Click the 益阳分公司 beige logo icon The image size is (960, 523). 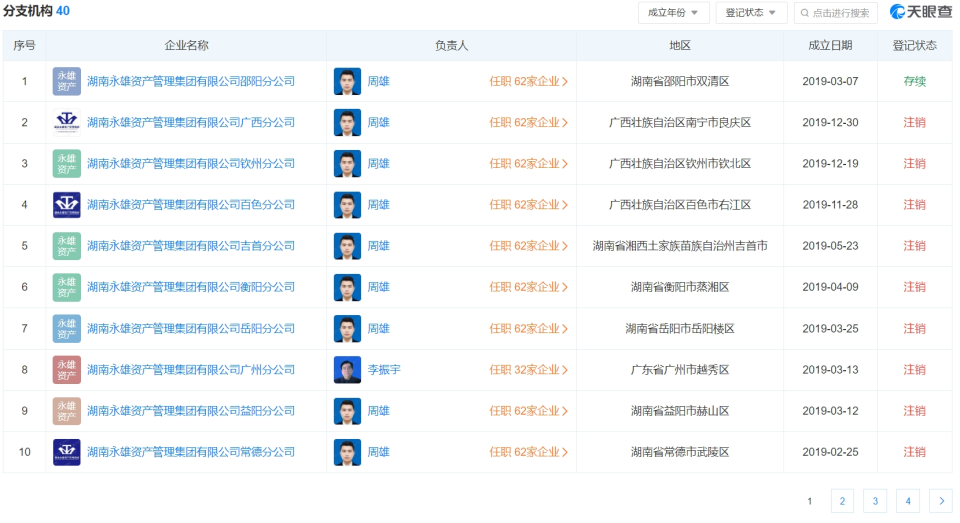pos(67,411)
